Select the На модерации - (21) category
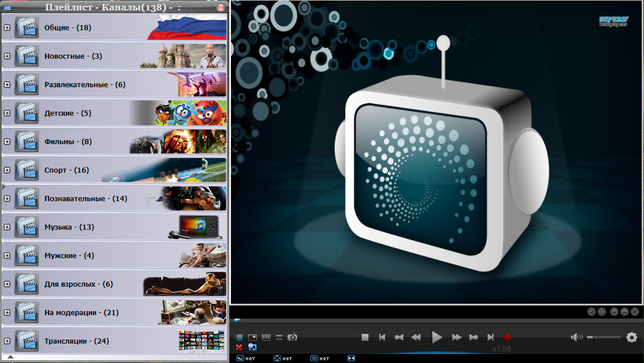Viewport: 644px width, 363px height. (114, 312)
